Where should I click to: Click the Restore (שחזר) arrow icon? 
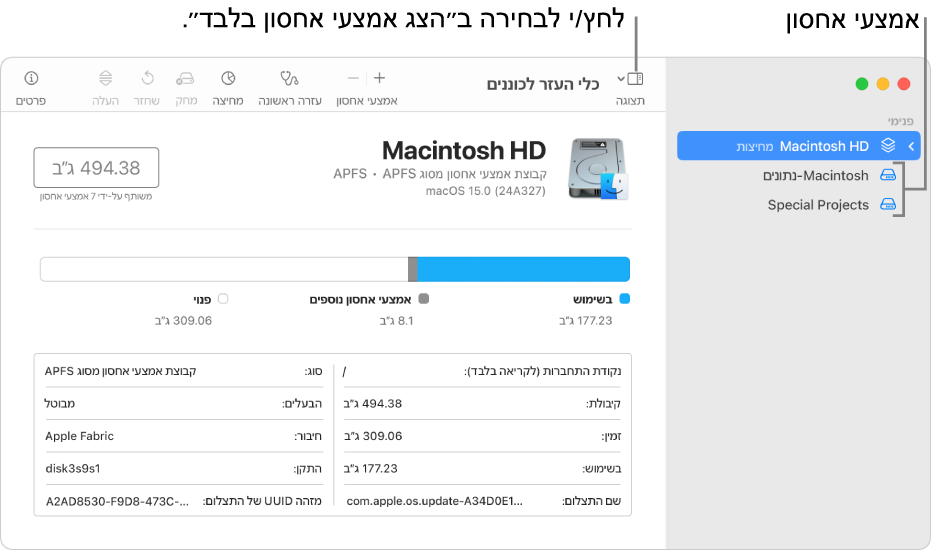click(x=147, y=78)
